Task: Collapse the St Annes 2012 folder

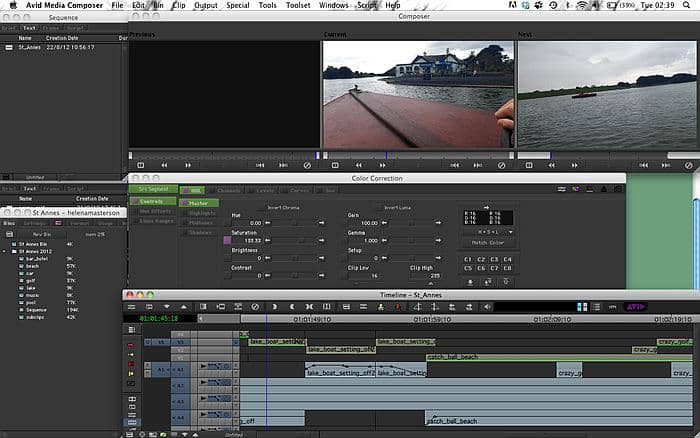Action: [x=4, y=251]
